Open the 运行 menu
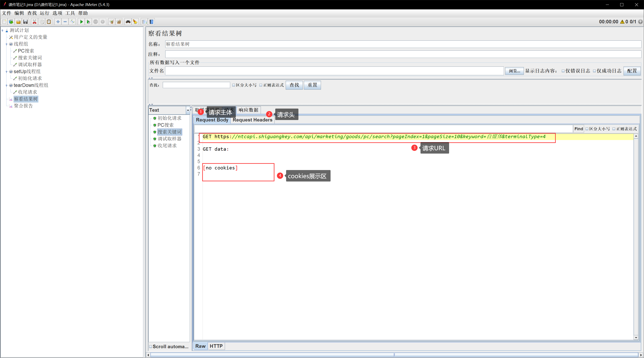 pyautogui.click(x=44, y=13)
